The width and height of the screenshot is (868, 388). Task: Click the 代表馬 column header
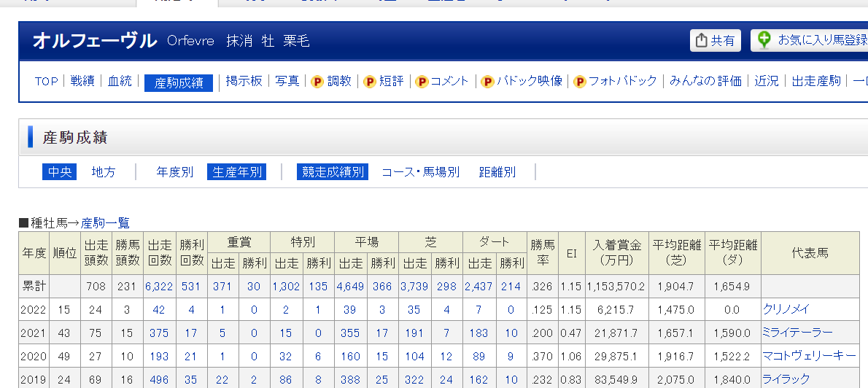810,253
